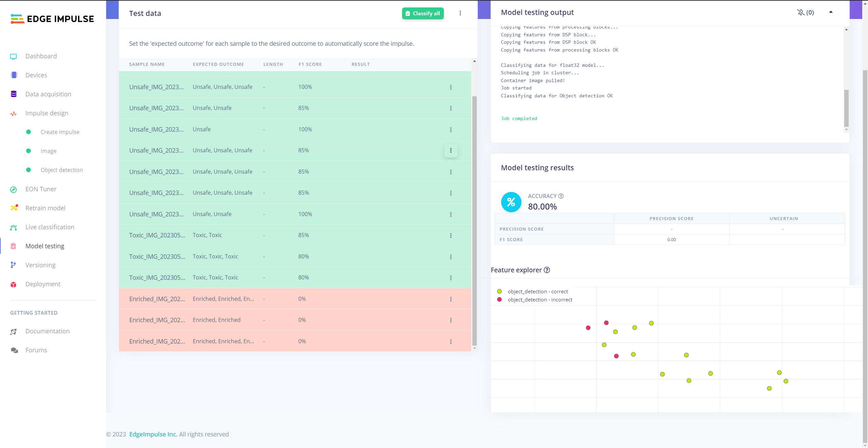
Task: Click the output log scrollbar thumb
Action: (x=846, y=108)
